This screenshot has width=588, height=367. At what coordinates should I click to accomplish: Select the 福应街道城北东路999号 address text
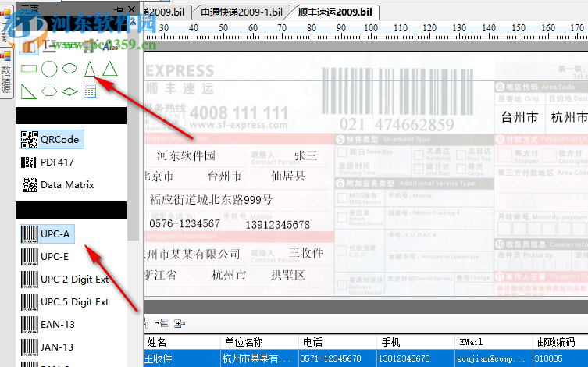211,199
